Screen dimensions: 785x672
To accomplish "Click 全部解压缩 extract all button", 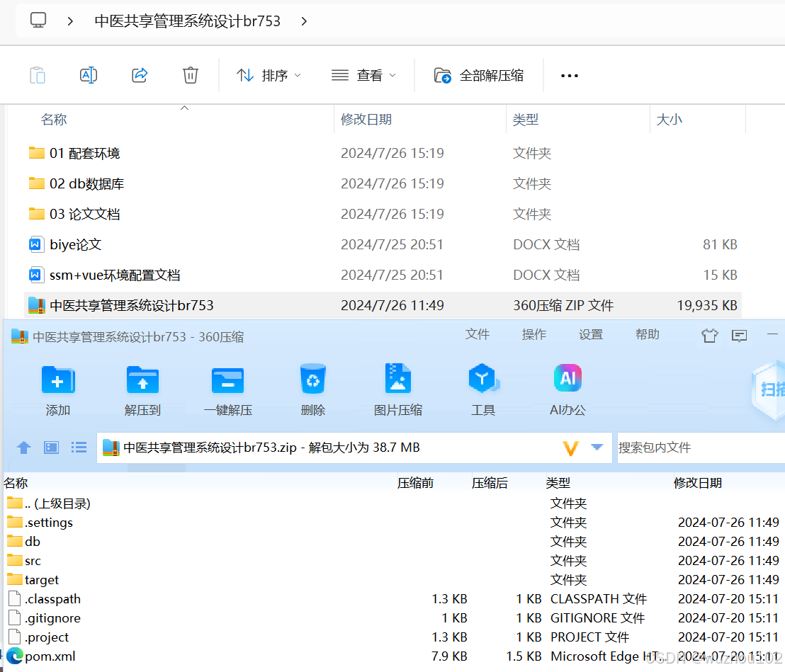I will tap(479, 76).
